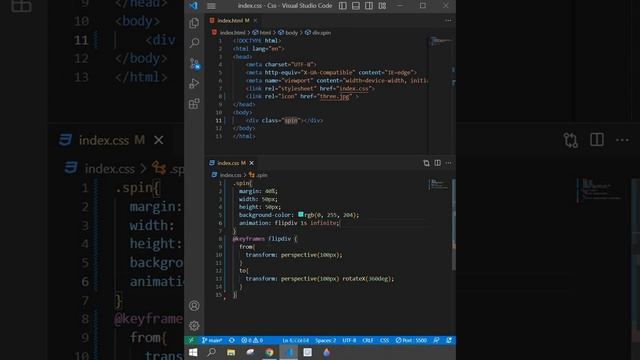Open Google Chrome from taskbar
This screenshot has width=640, height=360.
pyautogui.click(x=269, y=352)
